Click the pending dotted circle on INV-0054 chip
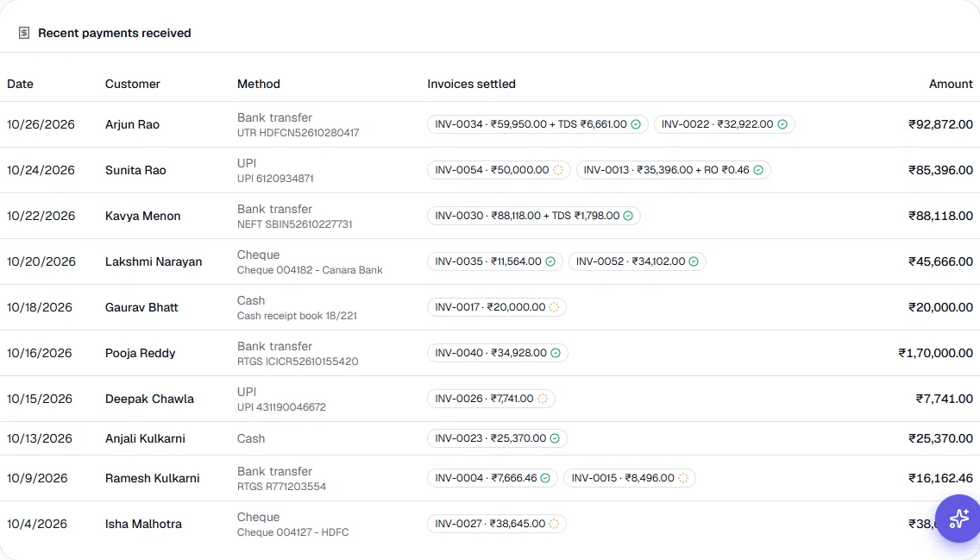980x560 pixels. 558,170
